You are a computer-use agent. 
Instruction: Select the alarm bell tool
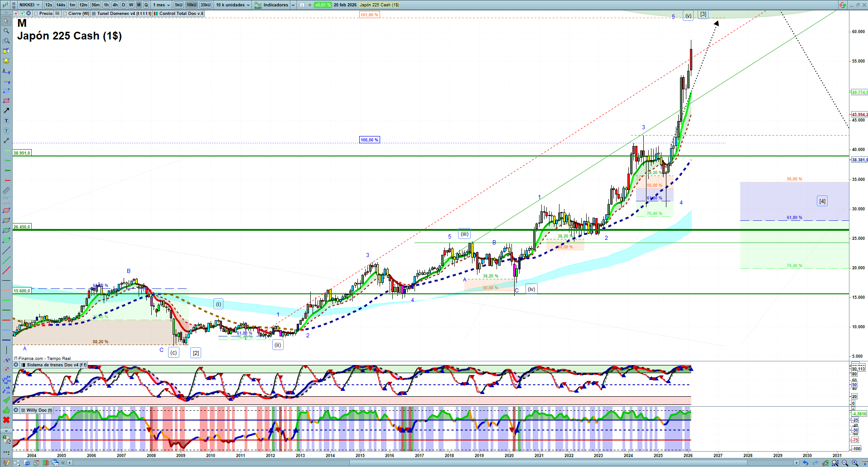click(x=6, y=61)
